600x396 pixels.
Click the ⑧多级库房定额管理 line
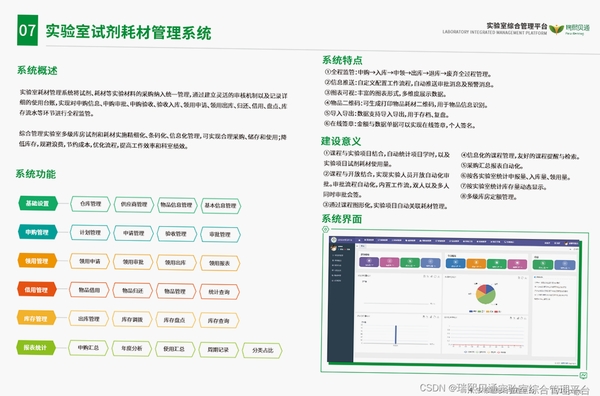489,197
